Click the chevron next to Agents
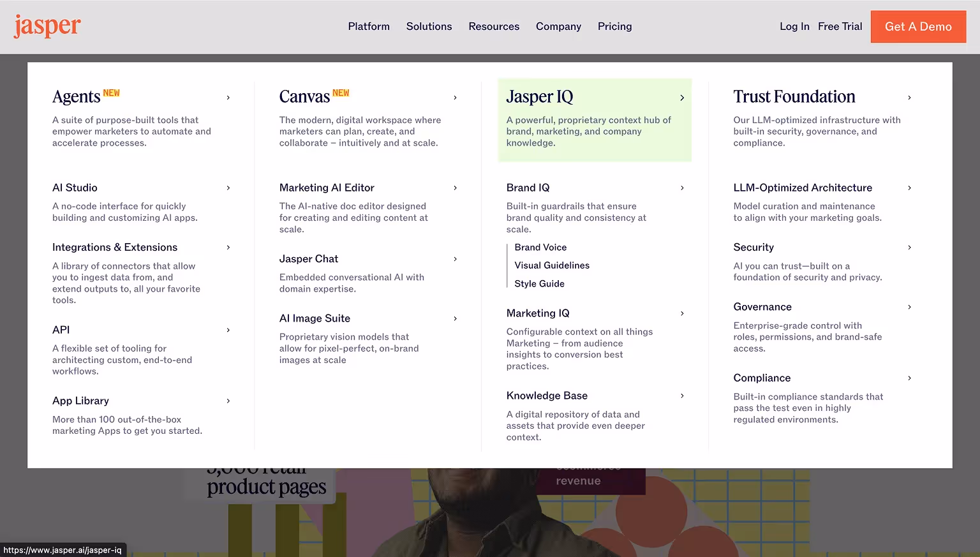The image size is (980, 557). [228, 98]
